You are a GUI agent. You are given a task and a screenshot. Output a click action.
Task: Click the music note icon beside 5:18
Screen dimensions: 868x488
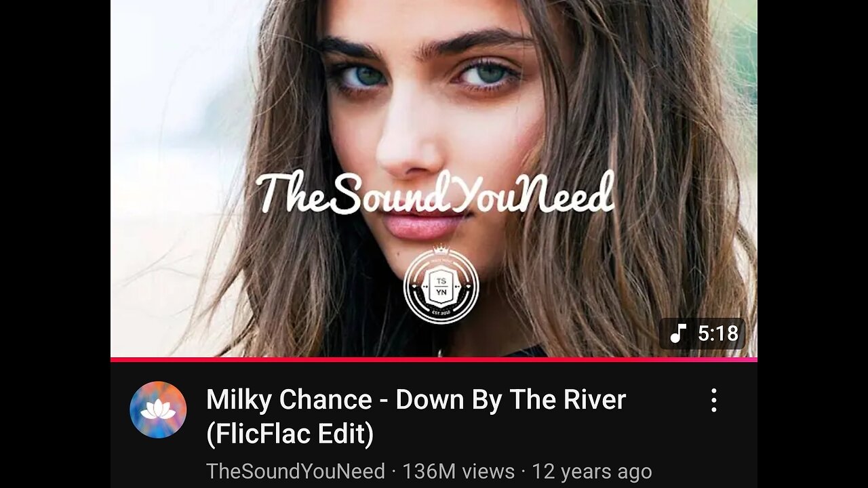pyautogui.click(x=678, y=333)
